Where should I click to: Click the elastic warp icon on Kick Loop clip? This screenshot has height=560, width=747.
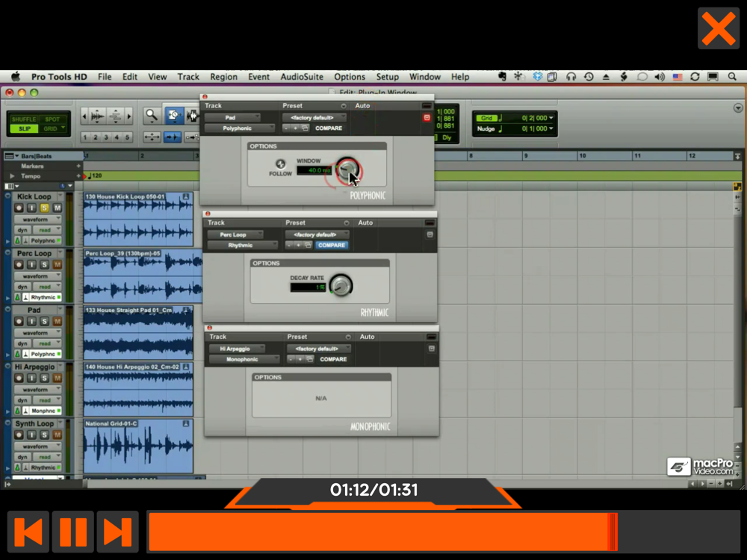point(186,196)
